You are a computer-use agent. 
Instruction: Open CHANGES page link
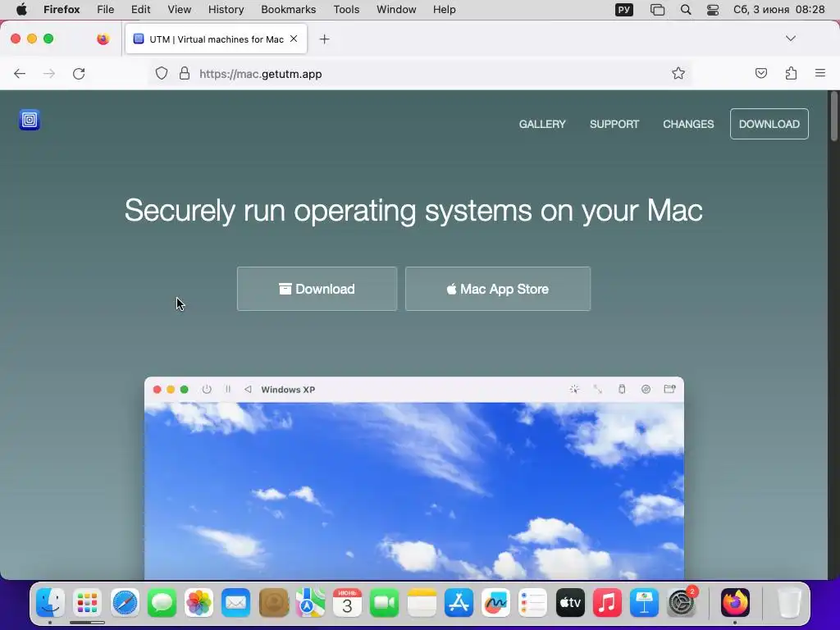click(688, 125)
